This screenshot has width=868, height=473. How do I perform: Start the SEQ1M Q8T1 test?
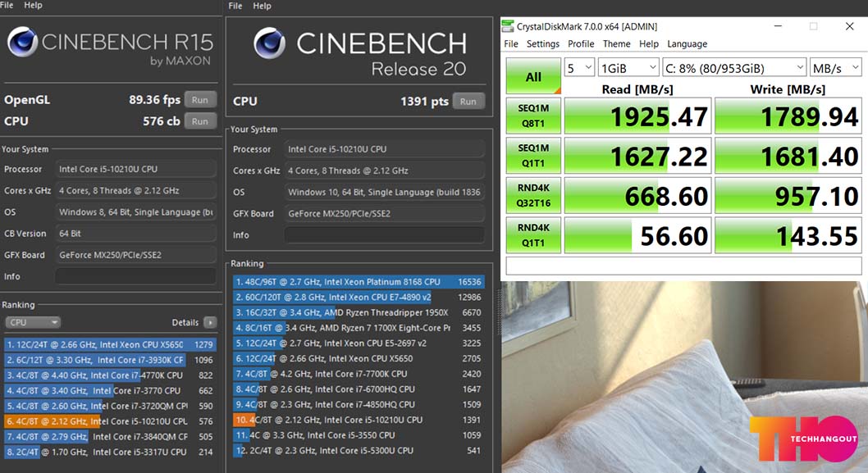tap(533, 116)
